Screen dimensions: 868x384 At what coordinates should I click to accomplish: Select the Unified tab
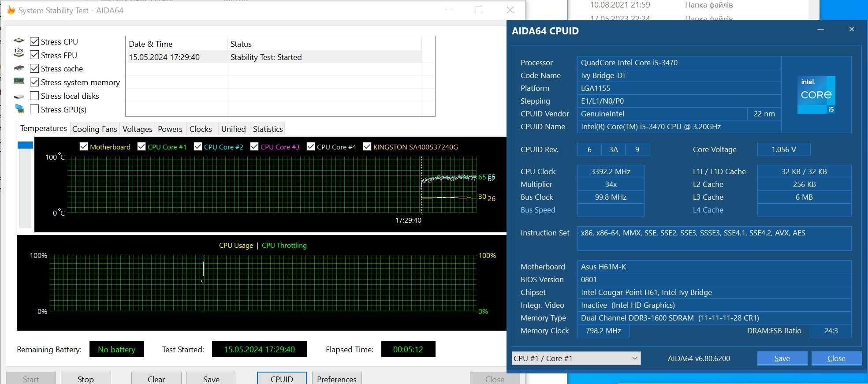point(234,129)
